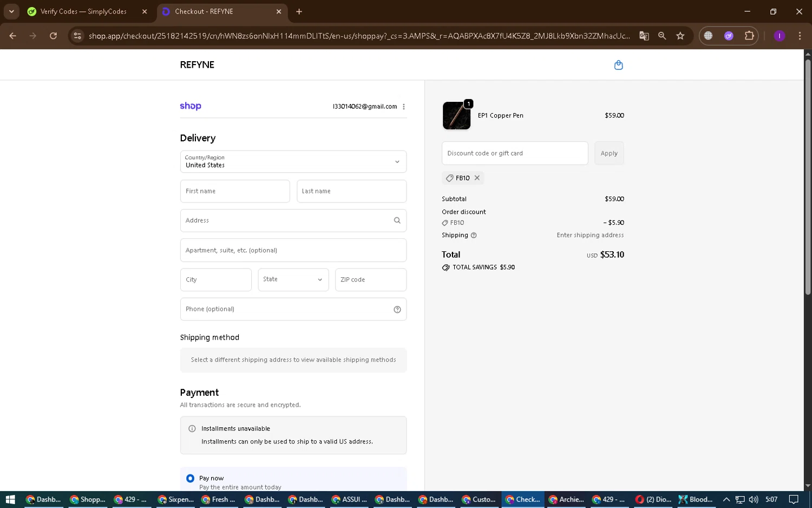The width and height of the screenshot is (812, 508).
Task: Open the volume speaker tray icon
Action: coord(753,499)
